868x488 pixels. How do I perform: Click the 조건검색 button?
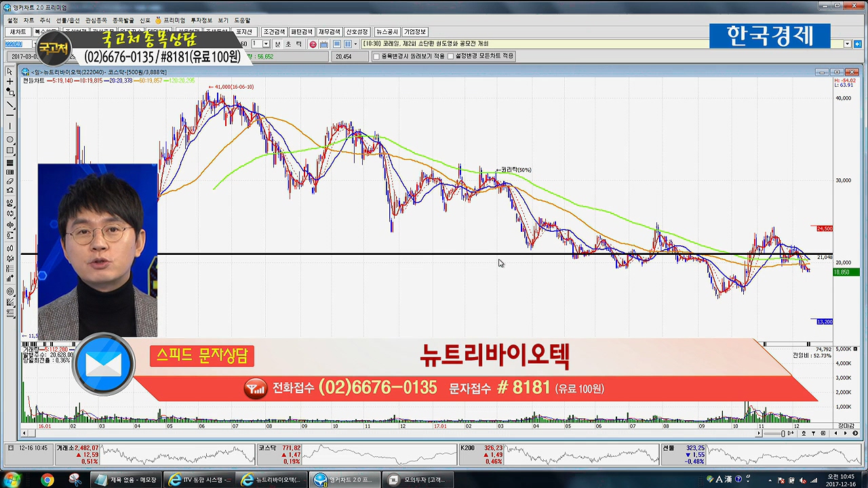click(x=274, y=32)
